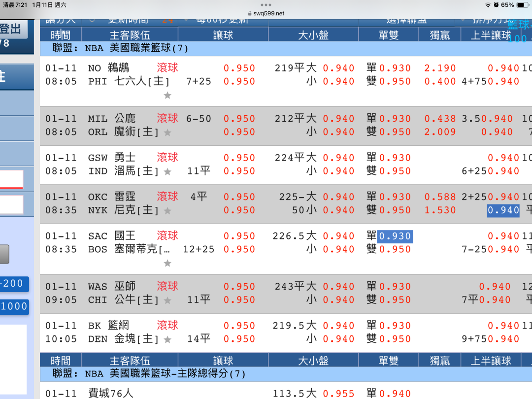Open the three-dot multitasking menu
Viewport: 532px width, 399px height.
click(x=266, y=5)
